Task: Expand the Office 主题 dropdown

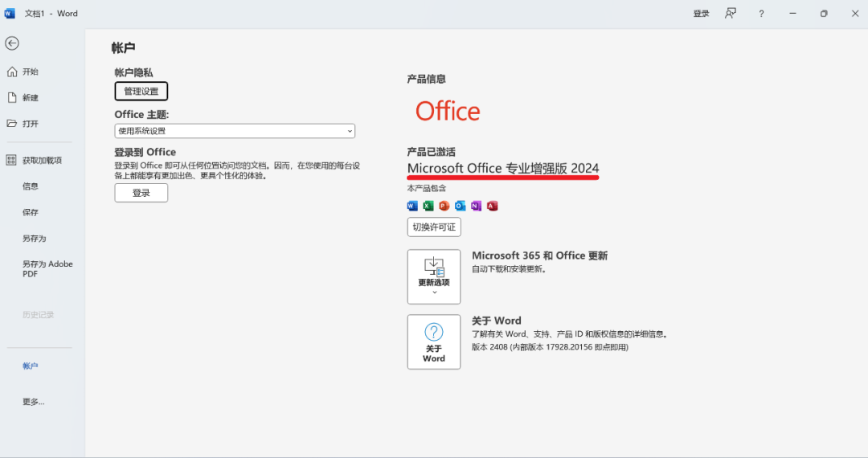Action: pos(235,131)
